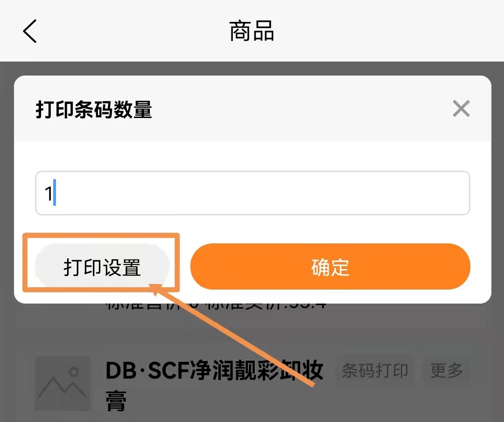Click the blue text caret in the input

pyautogui.click(x=55, y=193)
